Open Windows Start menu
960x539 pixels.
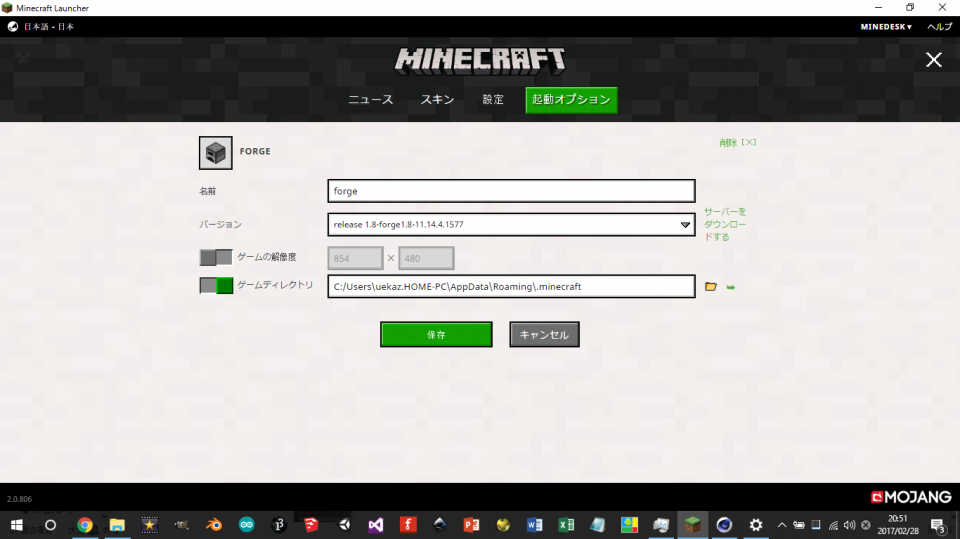(x=17, y=525)
